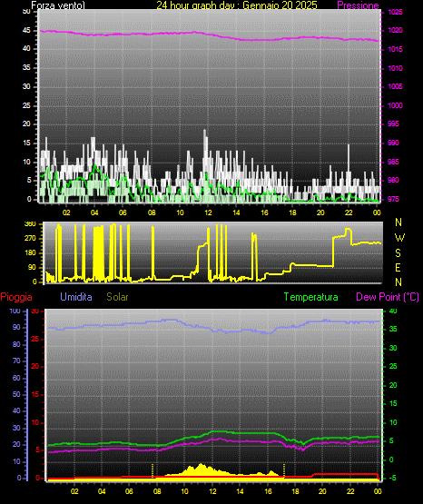Click the magenta 'Pressione' legend label
This screenshot has height=504, width=423.
358,5
